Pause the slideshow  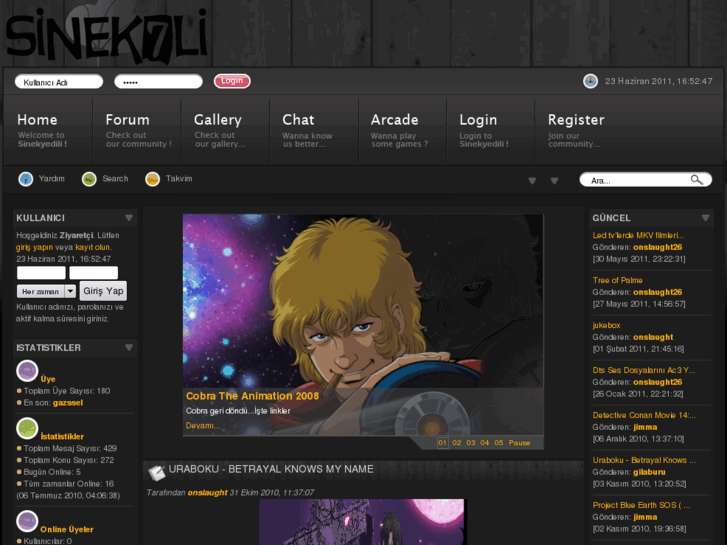point(519,443)
